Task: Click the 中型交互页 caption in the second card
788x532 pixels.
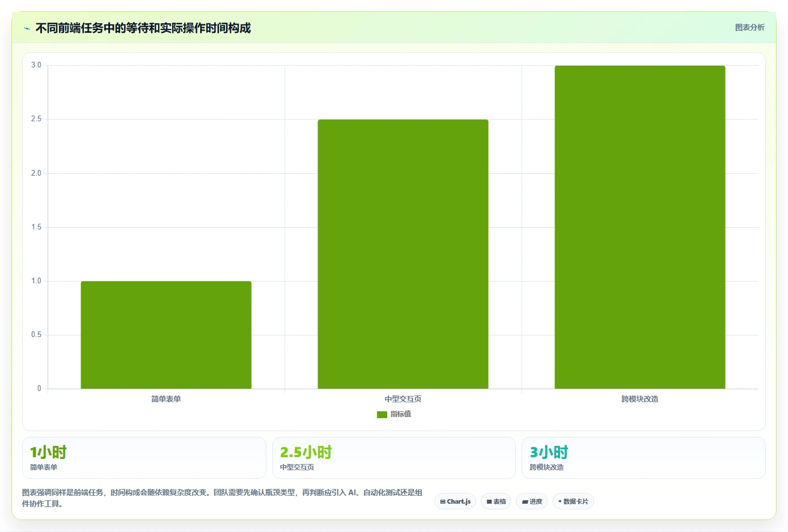Action: pyautogui.click(x=297, y=467)
